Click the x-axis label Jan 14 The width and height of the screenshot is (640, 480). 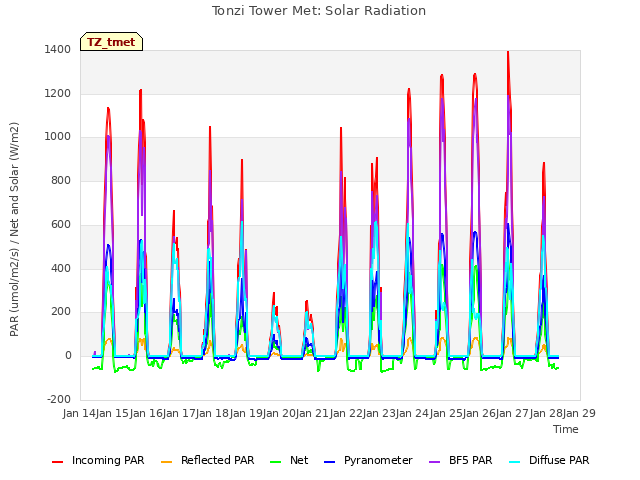79,413
